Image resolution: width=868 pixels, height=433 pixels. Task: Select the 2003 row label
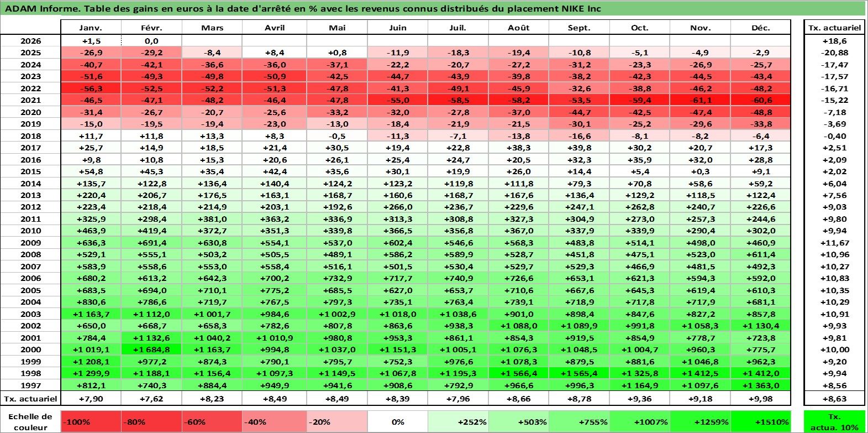coord(30,314)
